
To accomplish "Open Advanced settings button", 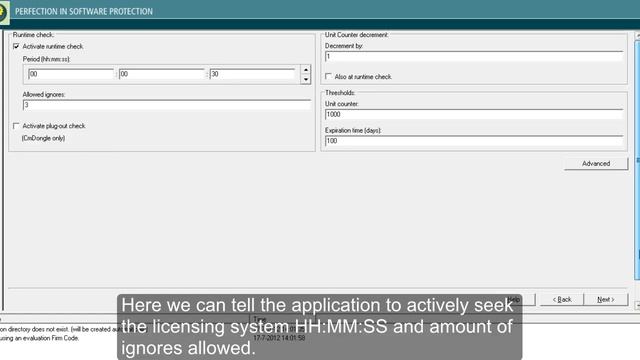I will pos(596,164).
